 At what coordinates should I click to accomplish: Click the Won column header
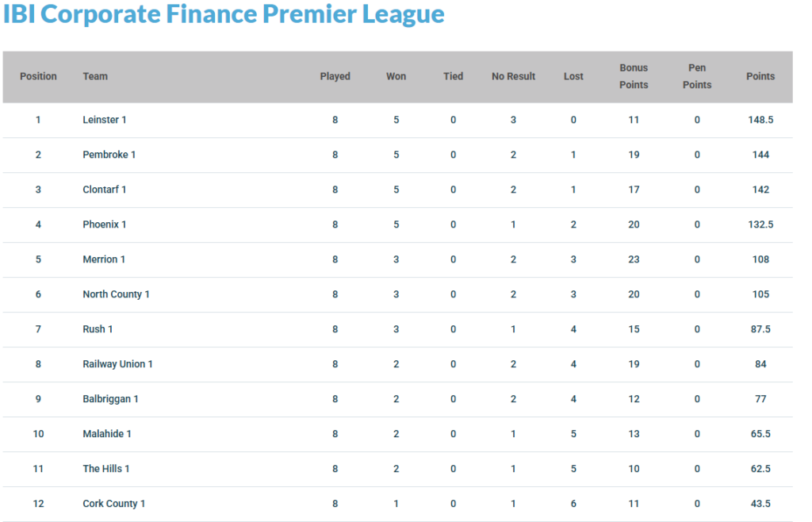tap(396, 76)
